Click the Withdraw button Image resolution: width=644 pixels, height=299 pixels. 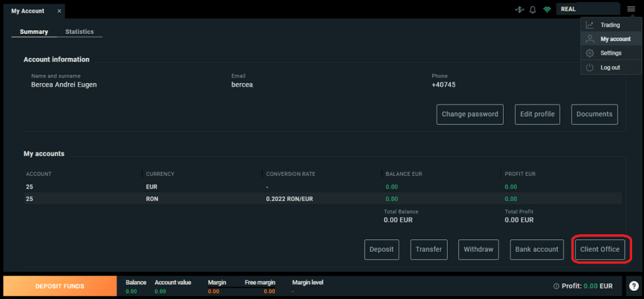[478, 249]
